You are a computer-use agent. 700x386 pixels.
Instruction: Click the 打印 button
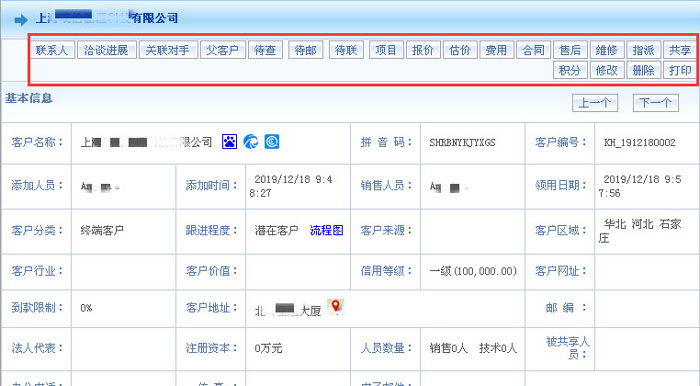(x=679, y=70)
